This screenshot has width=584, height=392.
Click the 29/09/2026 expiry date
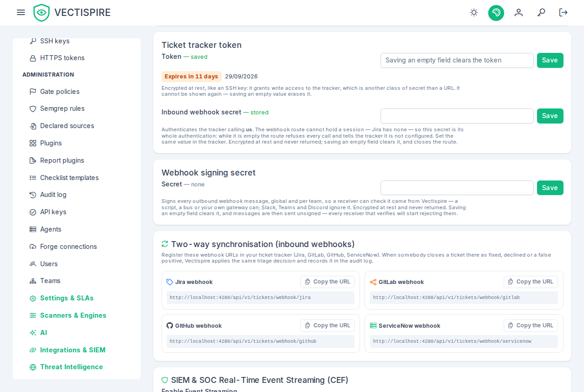(x=241, y=77)
